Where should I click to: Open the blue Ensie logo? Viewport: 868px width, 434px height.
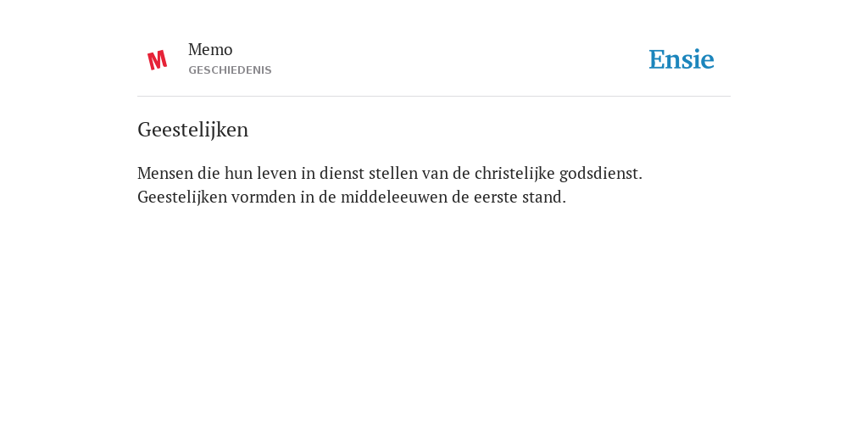click(682, 59)
